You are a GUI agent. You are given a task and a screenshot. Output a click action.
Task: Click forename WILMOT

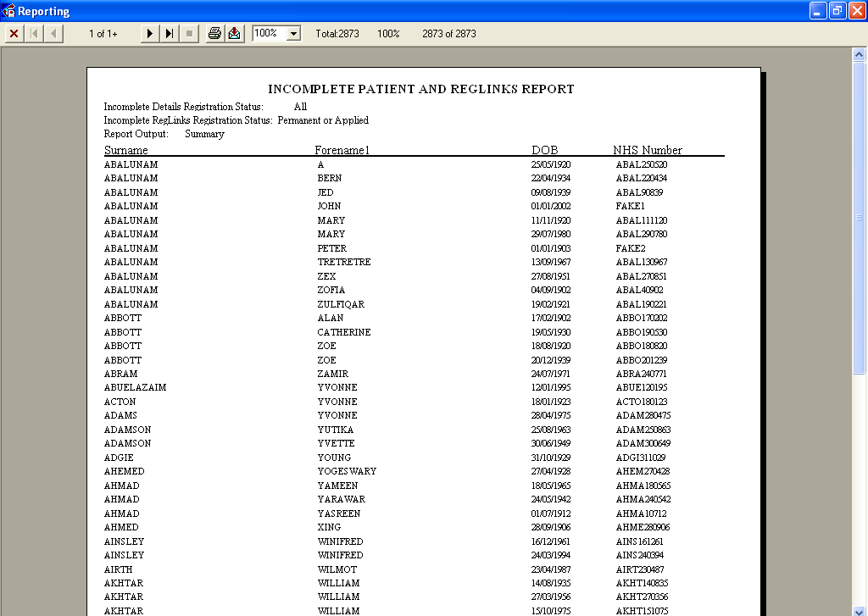337,569
